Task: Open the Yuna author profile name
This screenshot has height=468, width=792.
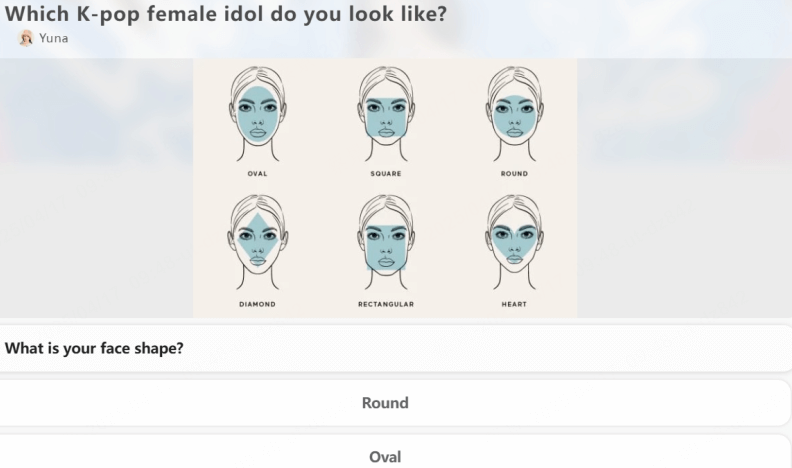Action: [54, 38]
